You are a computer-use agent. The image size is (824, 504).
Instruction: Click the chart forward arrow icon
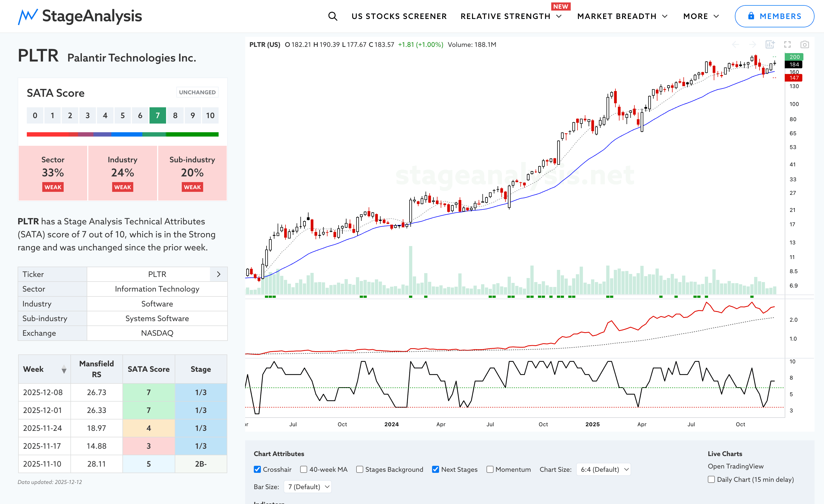click(x=752, y=44)
